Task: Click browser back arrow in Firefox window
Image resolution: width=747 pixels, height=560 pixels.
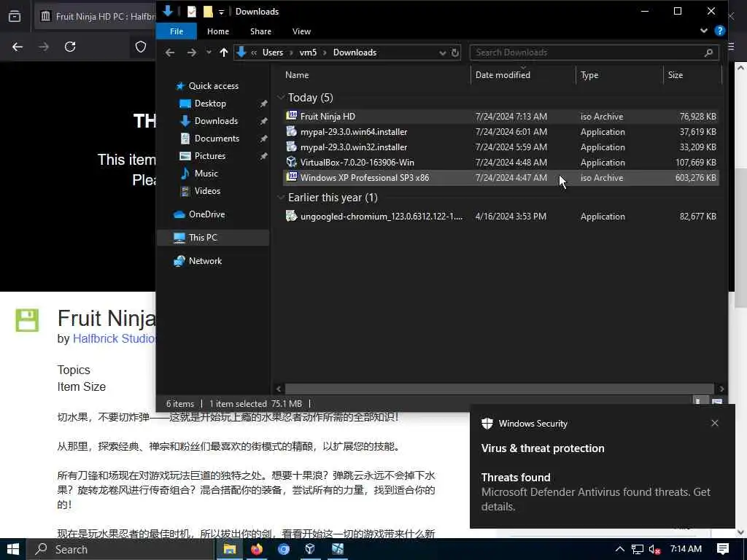Action: coord(18,47)
